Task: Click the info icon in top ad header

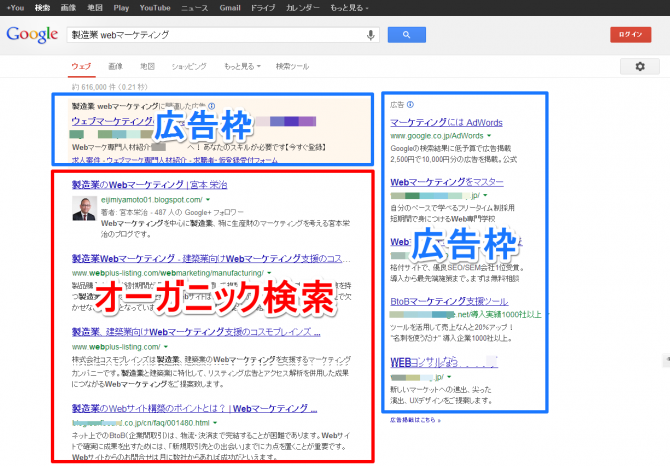Action: [212, 106]
